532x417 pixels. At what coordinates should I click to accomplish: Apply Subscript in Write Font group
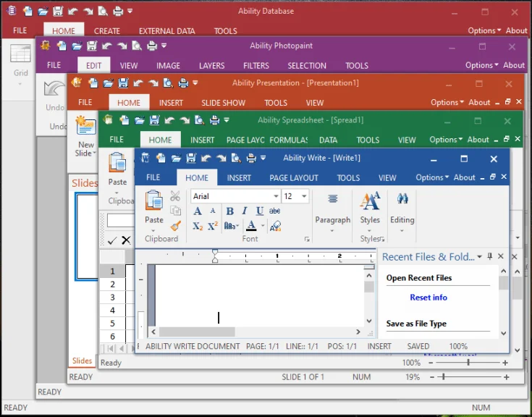point(198,226)
